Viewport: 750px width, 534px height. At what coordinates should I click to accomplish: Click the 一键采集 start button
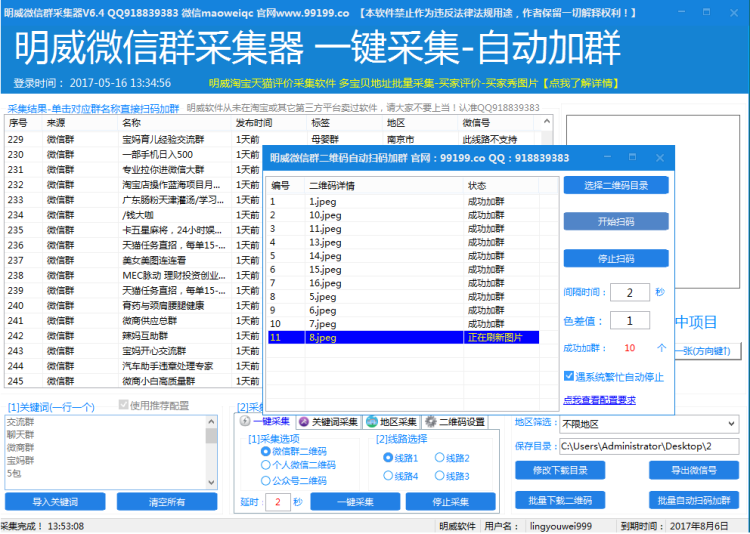coord(355,502)
